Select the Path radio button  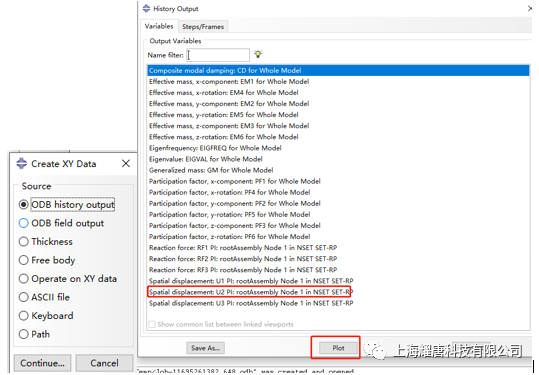tap(23, 334)
